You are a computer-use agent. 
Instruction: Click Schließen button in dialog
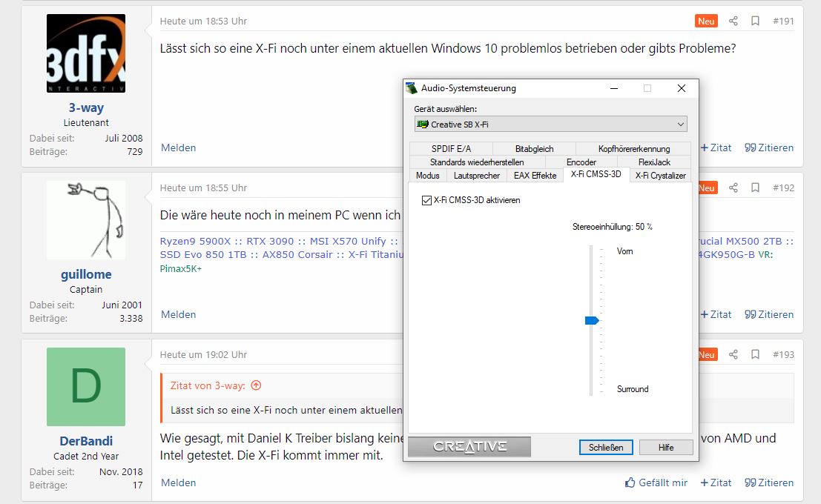(606, 448)
